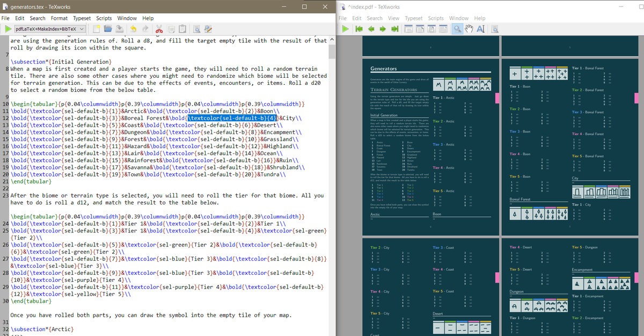Go to the previous page in PDF preview
Viewport: 644px width, 336px height.
(370, 28)
